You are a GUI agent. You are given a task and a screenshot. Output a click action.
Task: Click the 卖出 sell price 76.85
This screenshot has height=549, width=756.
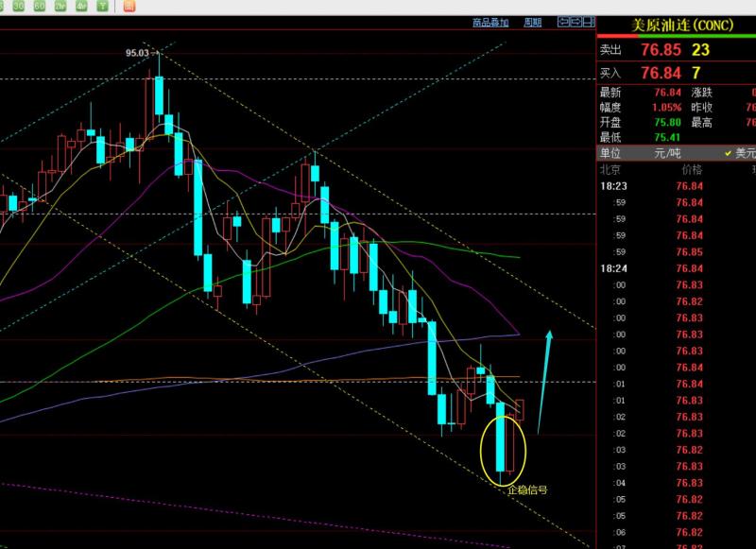click(661, 50)
